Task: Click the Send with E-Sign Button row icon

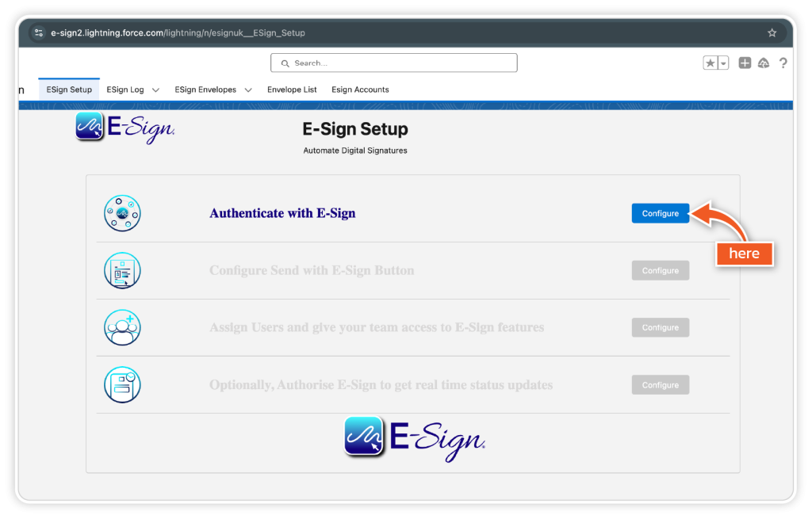Action: click(122, 271)
